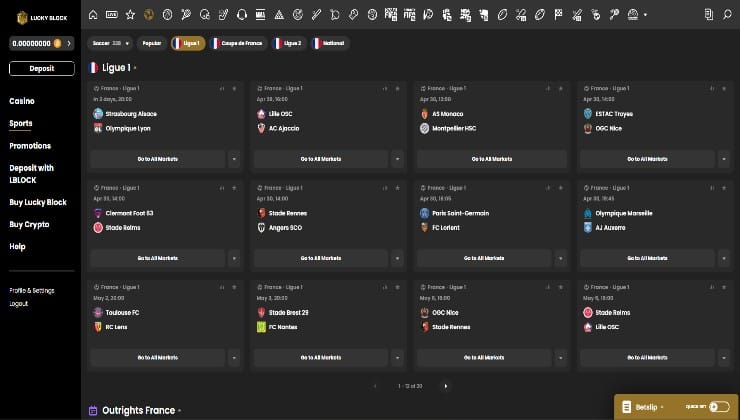Switch to Ligue 2 tab
The width and height of the screenshot is (740, 420).
tap(289, 43)
